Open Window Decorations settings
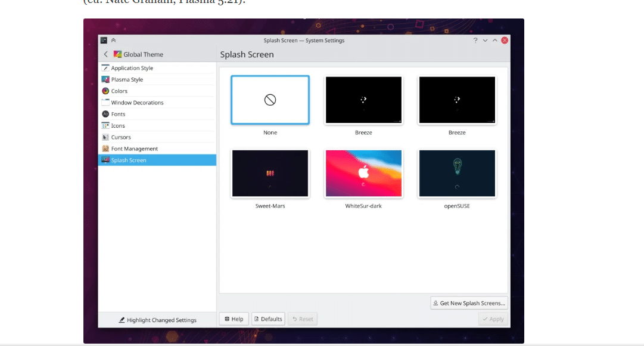Image resolution: width=644 pixels, height=346 pixels. click(157, 103)
